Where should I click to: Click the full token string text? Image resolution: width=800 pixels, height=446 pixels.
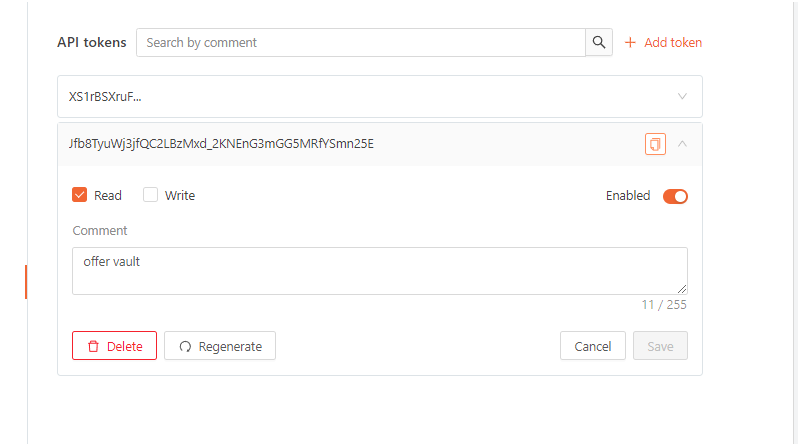click(x=221, y=144)
